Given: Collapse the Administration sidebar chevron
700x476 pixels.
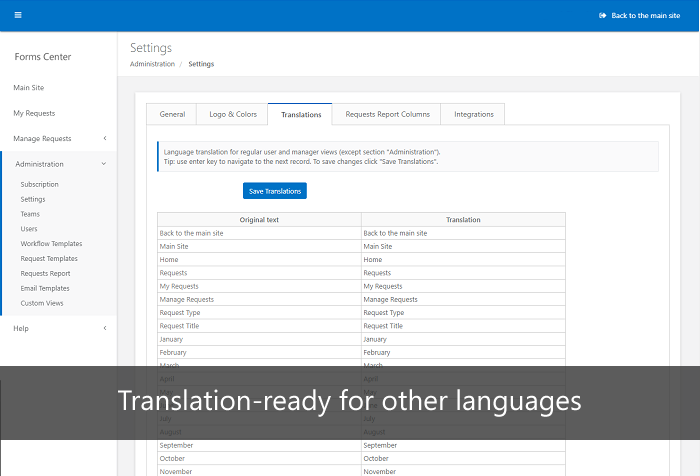Looking at the screenshot, I should [x=104, y=164].
